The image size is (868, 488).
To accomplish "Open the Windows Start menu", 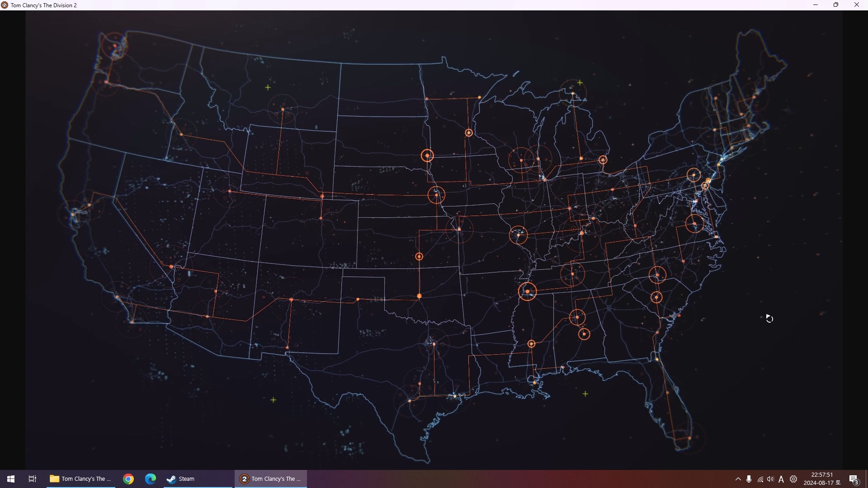I will (x=11, y=479).
